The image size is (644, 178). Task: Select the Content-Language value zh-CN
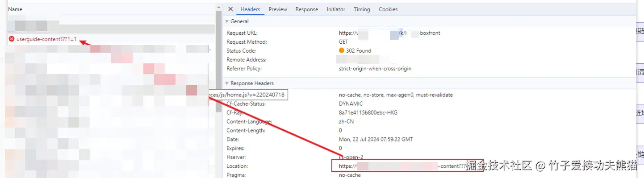[347, 122]
